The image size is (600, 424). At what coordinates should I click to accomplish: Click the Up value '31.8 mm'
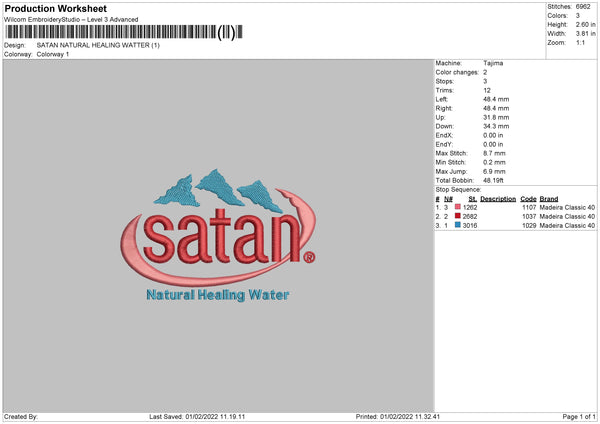[496, 117]
